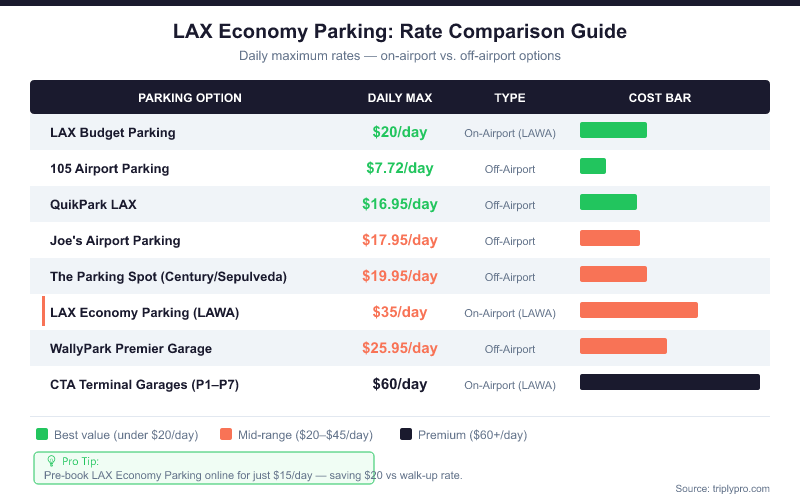Select the LAX Budget Parking row name
Viewport: 800px width, 500px height.
click(113, 133)
